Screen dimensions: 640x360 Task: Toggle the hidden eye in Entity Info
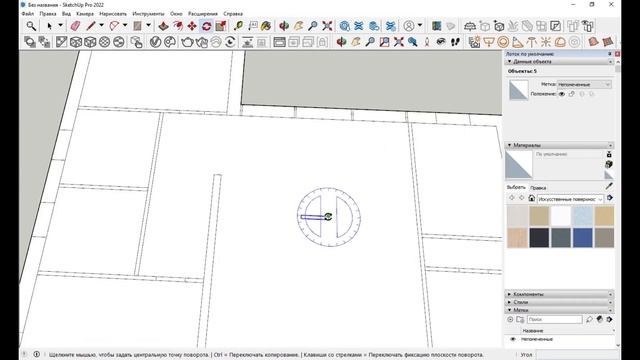[x=562, y=94]
